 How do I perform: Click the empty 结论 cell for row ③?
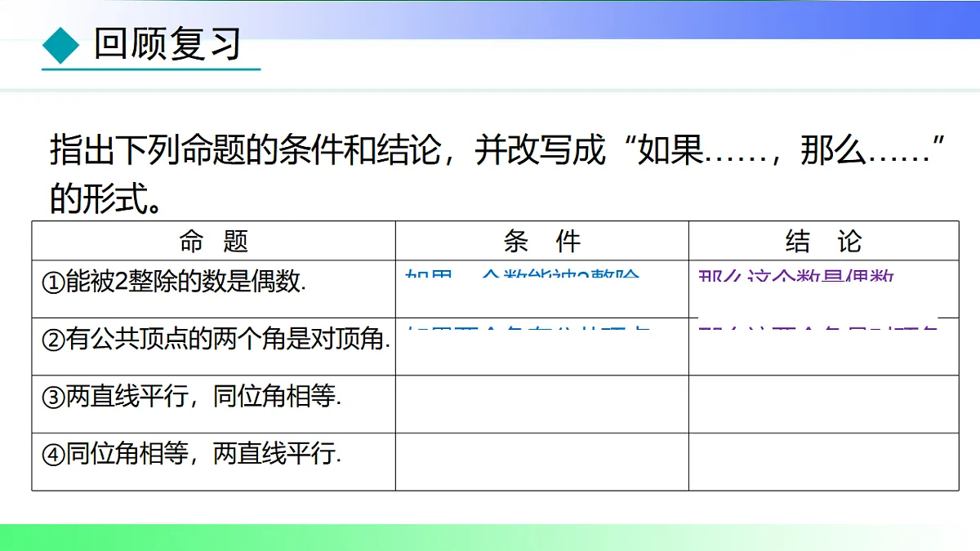point(823,404)
